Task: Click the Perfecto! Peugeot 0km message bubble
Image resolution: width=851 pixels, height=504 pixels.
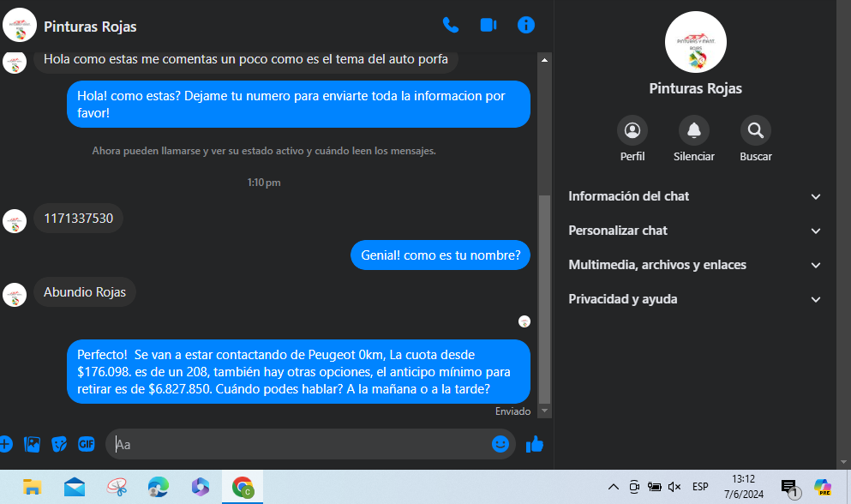Action: (x=298, y=371)
